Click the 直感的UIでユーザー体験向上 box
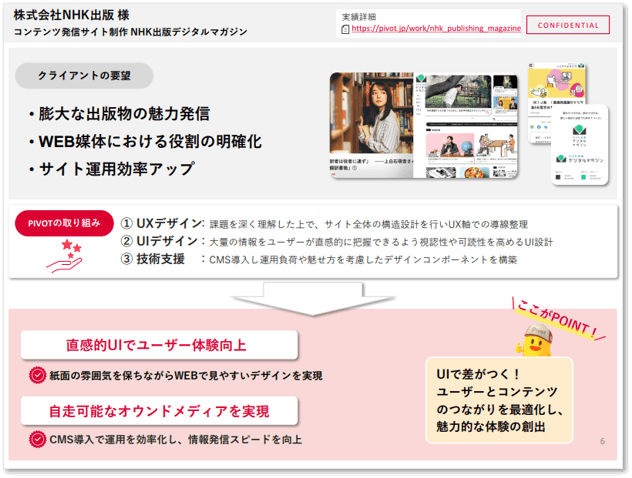 coord(159,345)
